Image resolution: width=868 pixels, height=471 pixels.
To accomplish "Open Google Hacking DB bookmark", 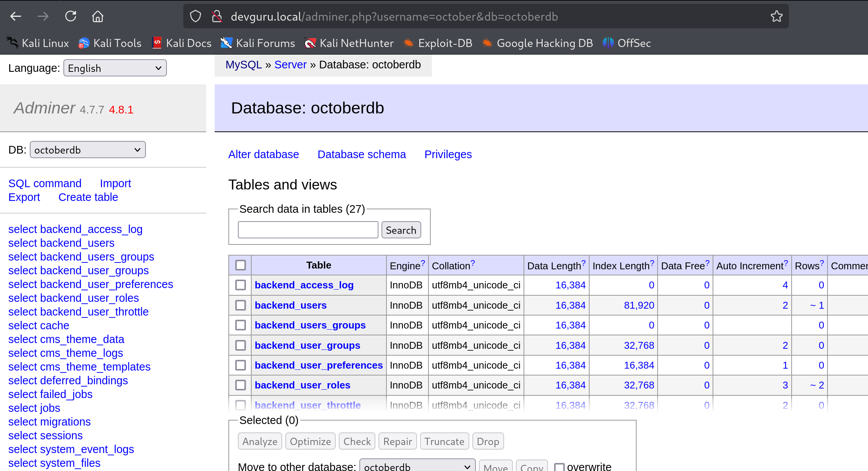I will 537,43.
